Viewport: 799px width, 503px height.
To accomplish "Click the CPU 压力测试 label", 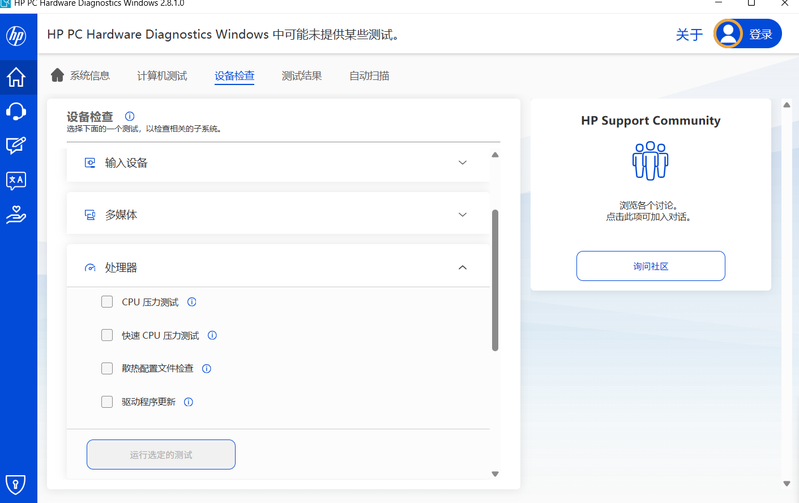I will click(x=150, y=302).
